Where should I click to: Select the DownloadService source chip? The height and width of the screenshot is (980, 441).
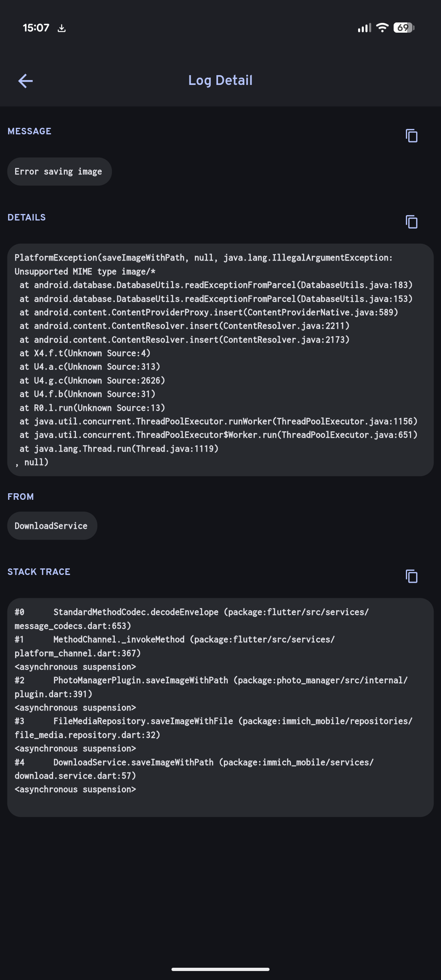coord(52,526)
